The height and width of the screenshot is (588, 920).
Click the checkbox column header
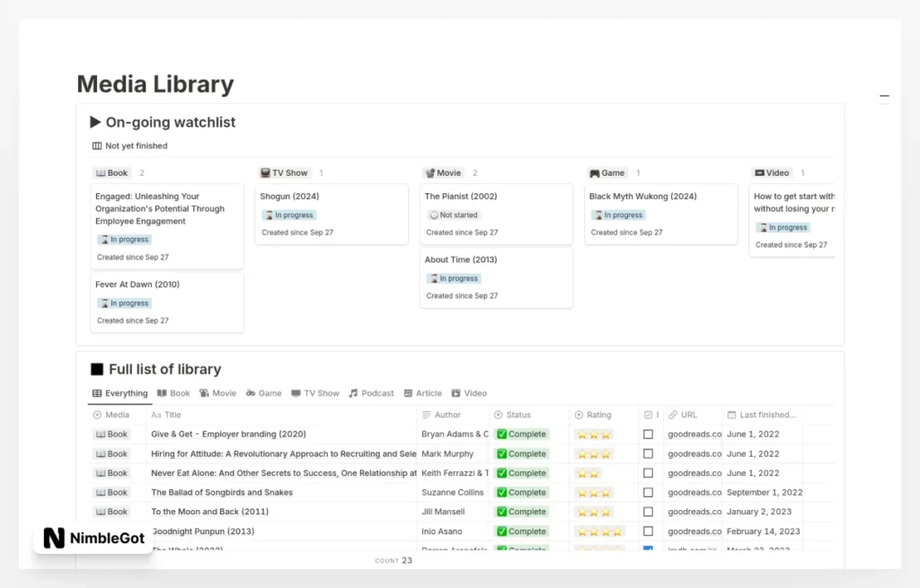(x=651, y=415)
